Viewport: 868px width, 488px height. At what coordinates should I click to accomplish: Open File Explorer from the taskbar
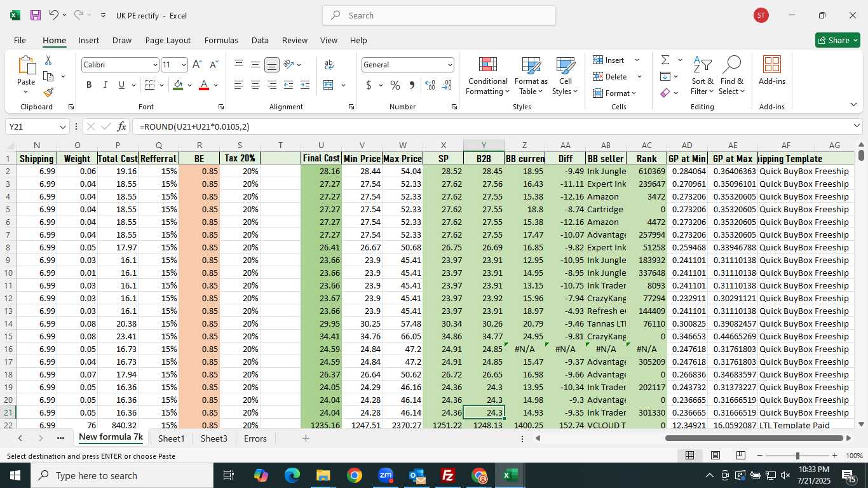pyautogui.click(x=323, y=475)
